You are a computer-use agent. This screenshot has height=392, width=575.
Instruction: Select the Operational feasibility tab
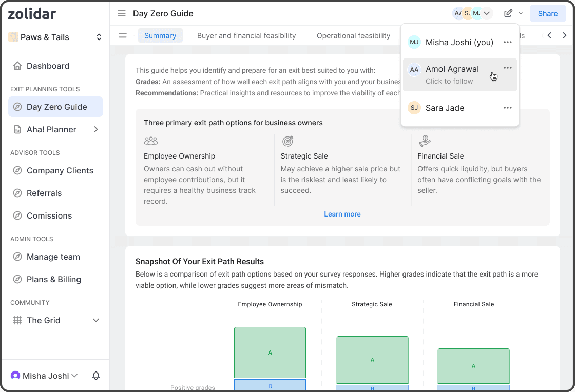[353, 36]
